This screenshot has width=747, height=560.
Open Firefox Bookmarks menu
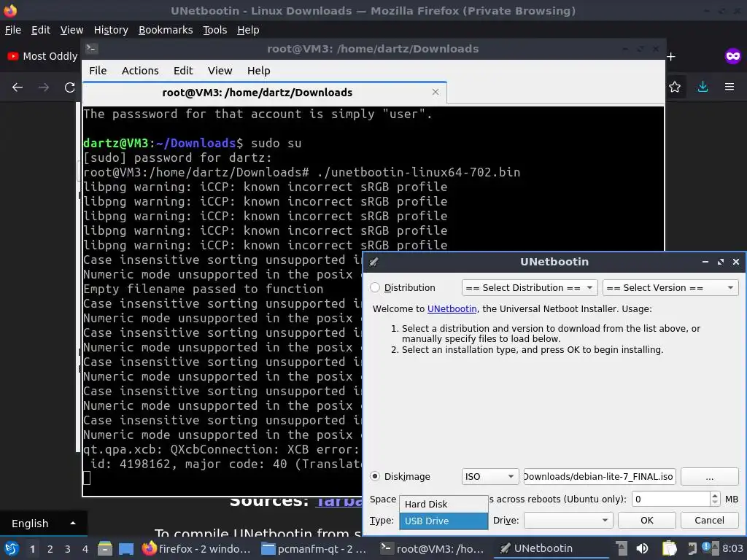(166, 30)
